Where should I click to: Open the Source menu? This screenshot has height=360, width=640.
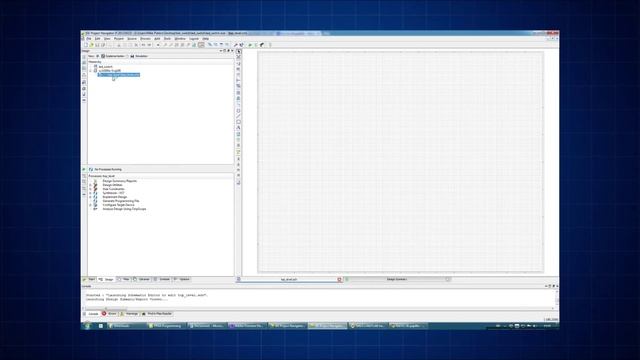click(x=132, y=39)
